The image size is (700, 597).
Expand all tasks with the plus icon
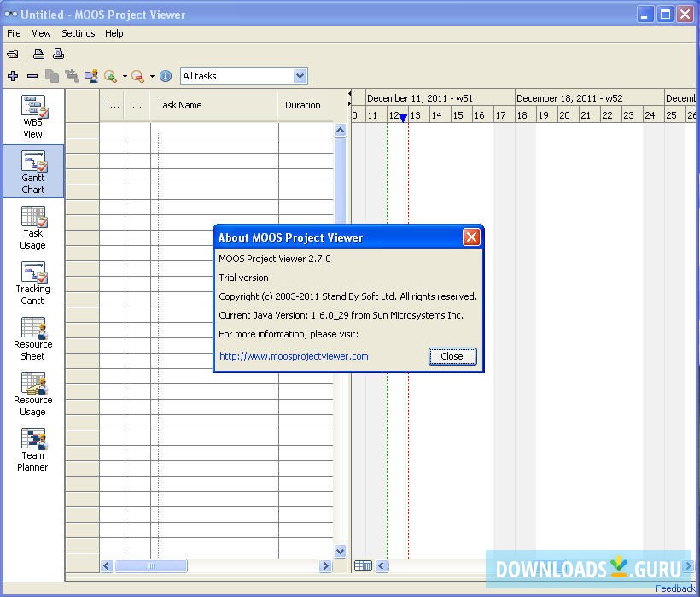pyautogui.click(x=13, y=76)
